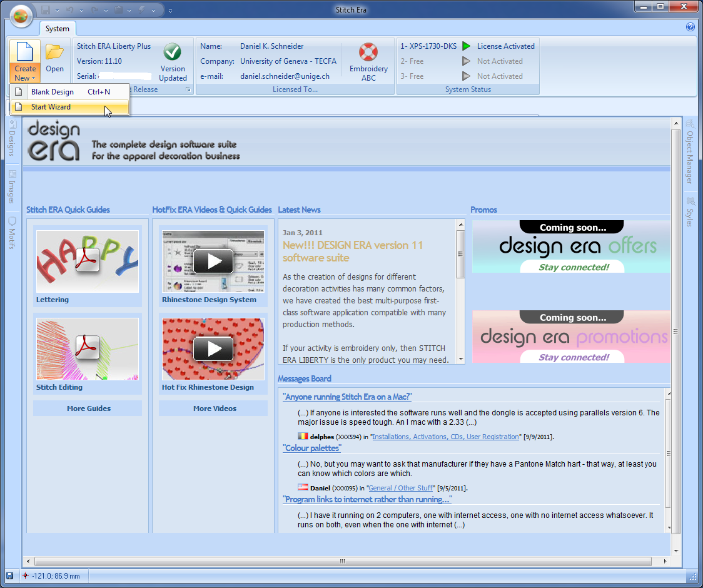Expand the Paste options dropdown arrow
Image resolution: width=703 pixels, height=588 pixels.
tap(129, 10)
